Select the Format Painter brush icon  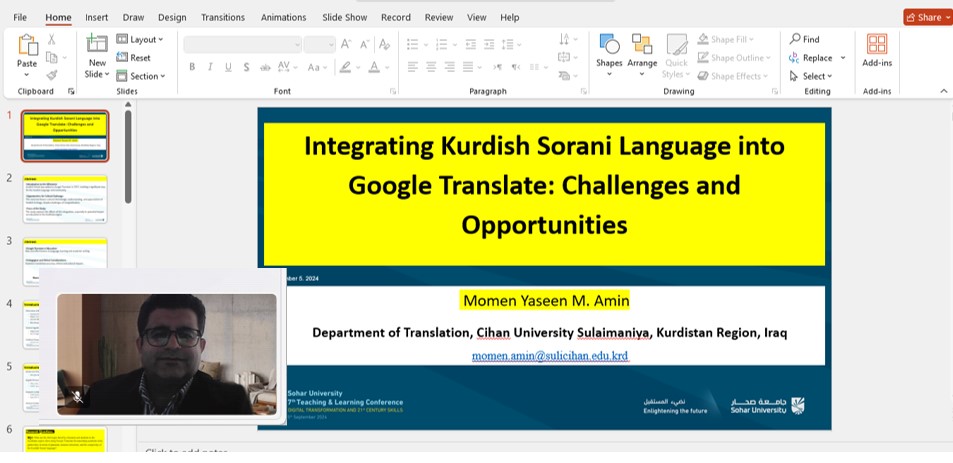tap(52, 75)
